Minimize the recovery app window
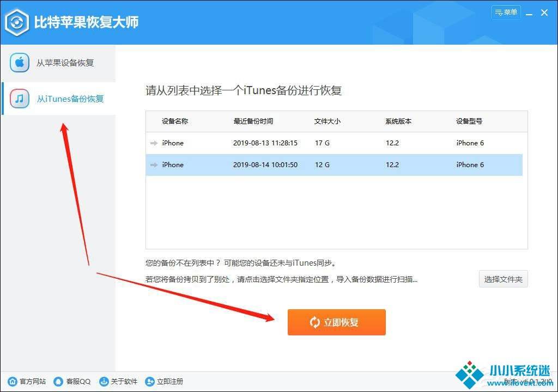This screenshot has height=392, width=558. coord(529,14)
